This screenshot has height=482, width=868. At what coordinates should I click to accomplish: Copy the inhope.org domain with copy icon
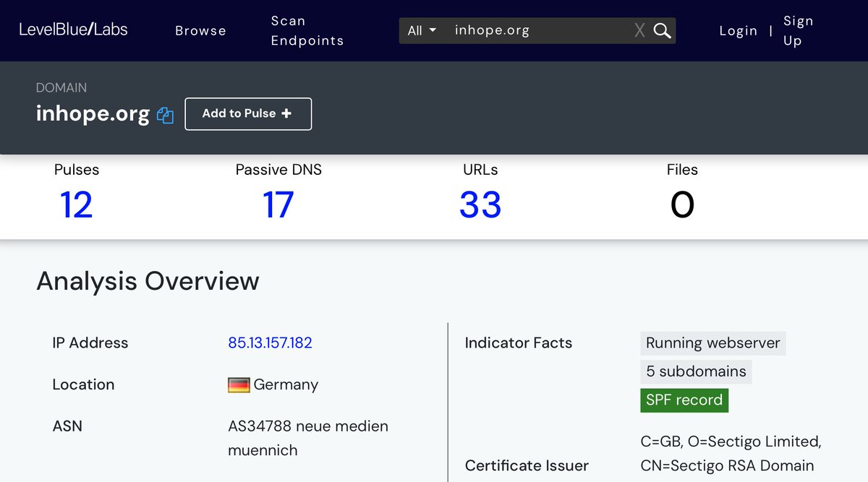[165, 115]
